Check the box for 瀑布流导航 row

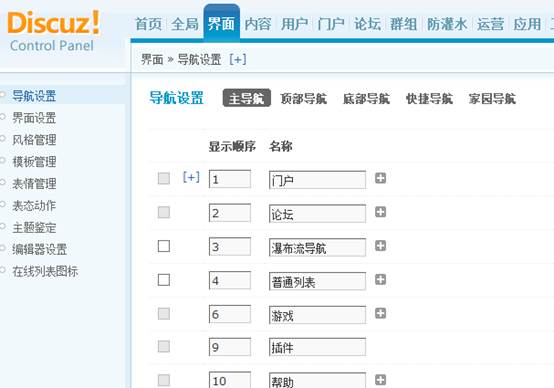pos(164,246)
